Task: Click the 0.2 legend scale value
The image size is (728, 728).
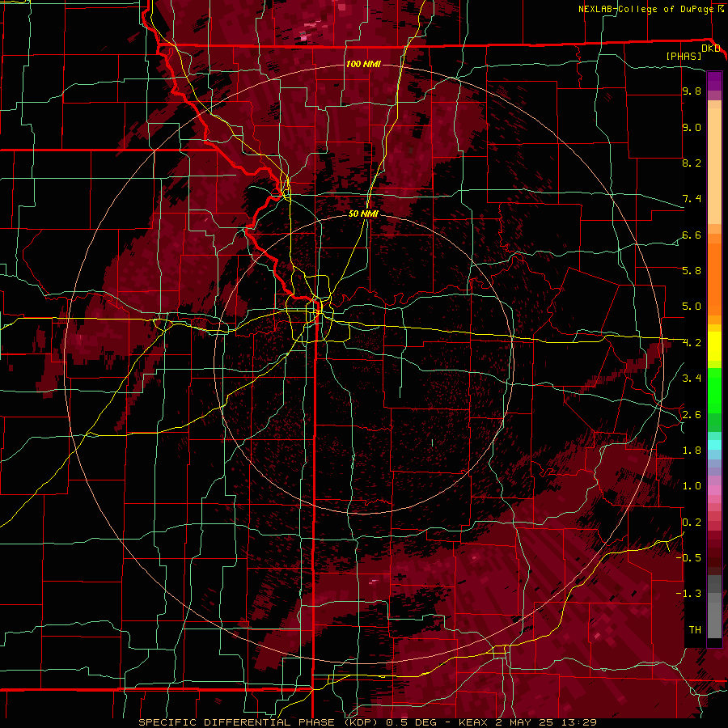Action: coord(692,523)
